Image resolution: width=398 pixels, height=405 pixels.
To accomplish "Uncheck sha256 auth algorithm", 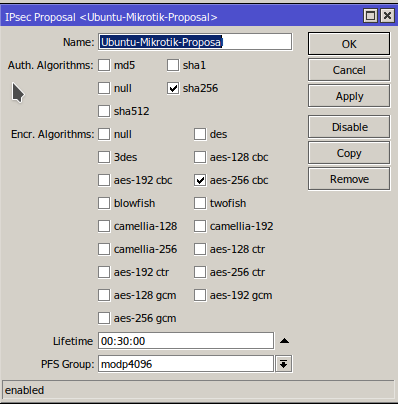I will click(173, 88).
